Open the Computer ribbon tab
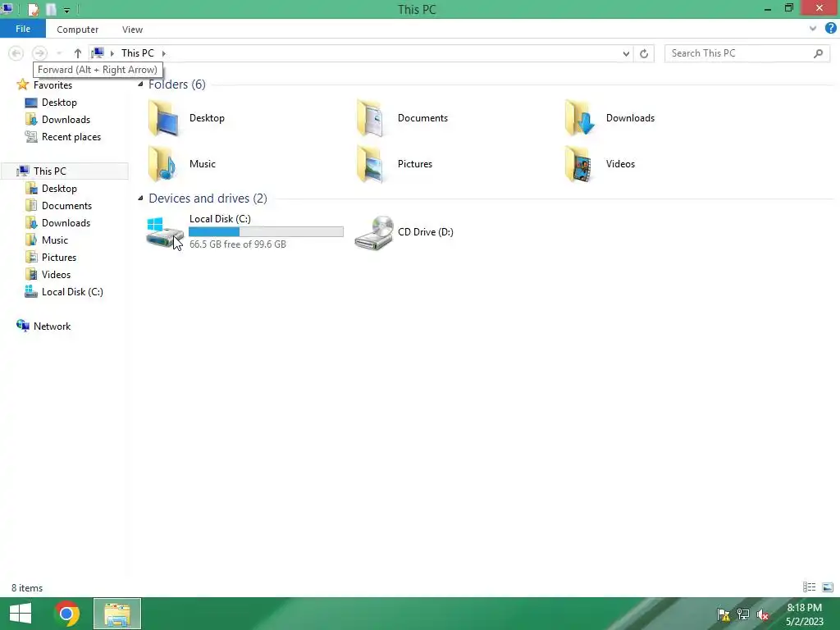The width and height of the screenshot is (840, 630). coord(78,30)
